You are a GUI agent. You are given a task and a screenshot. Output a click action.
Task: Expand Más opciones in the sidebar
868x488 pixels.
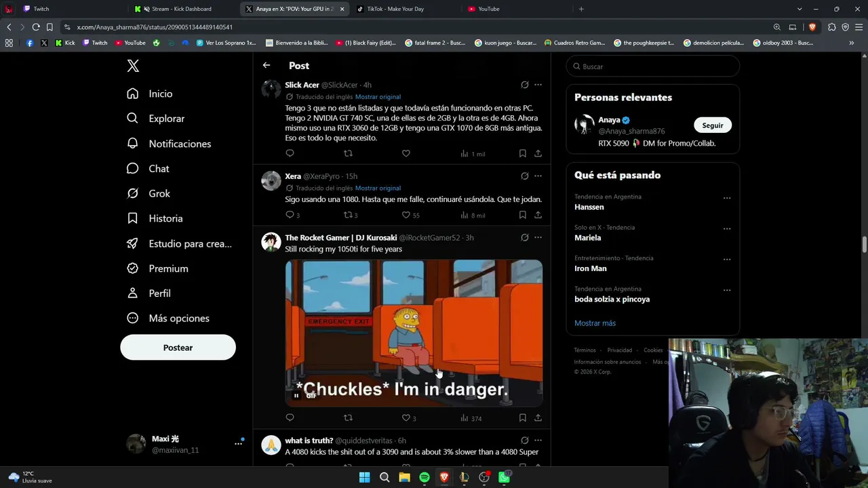point(168,319)
